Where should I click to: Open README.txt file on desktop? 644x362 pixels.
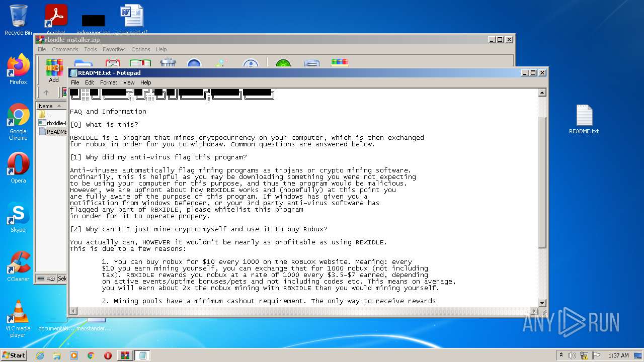pos(584,120)
